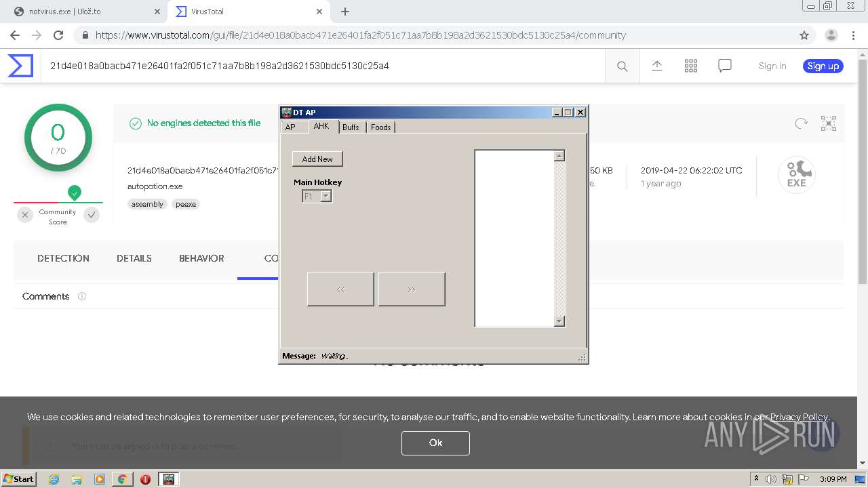Close the notvirus.exe Ulož.to tab

[x=157, y=12]
